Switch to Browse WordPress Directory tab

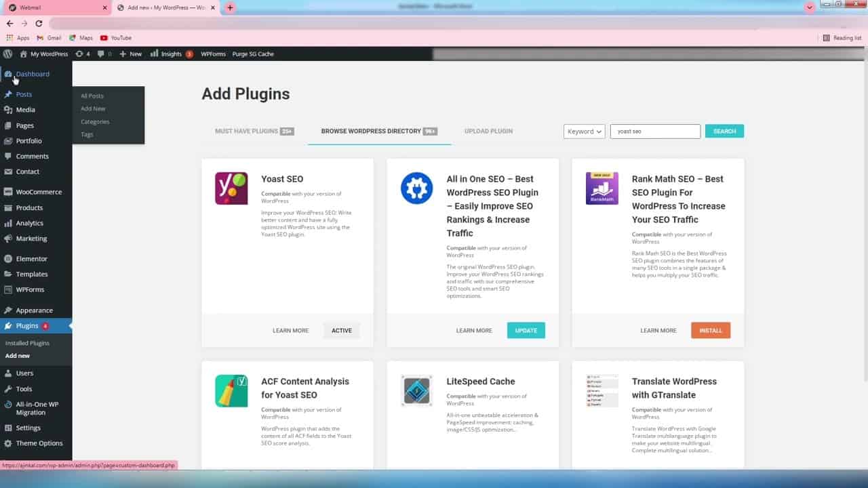[379, 131]
